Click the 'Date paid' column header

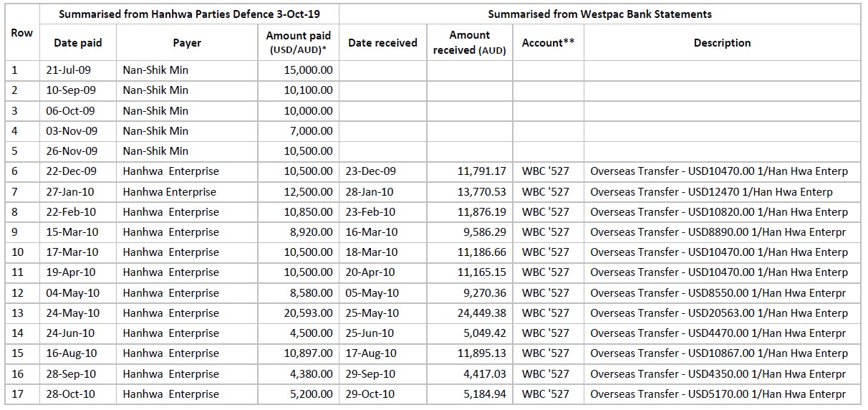click(78, 43)
